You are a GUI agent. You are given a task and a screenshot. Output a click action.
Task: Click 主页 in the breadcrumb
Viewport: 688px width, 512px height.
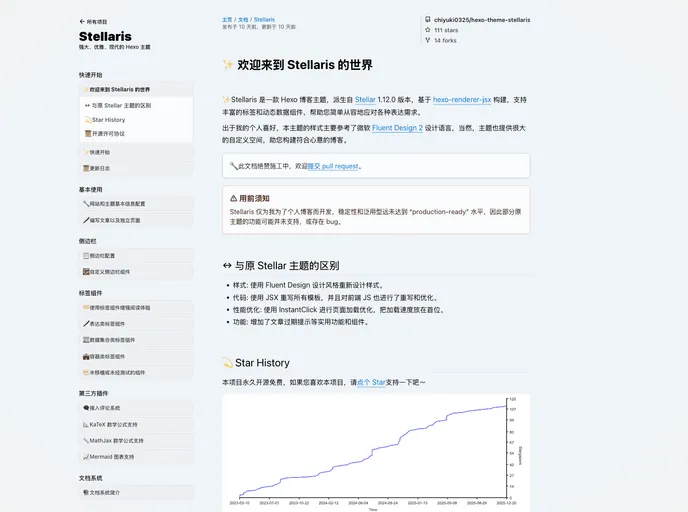point(227,19)
